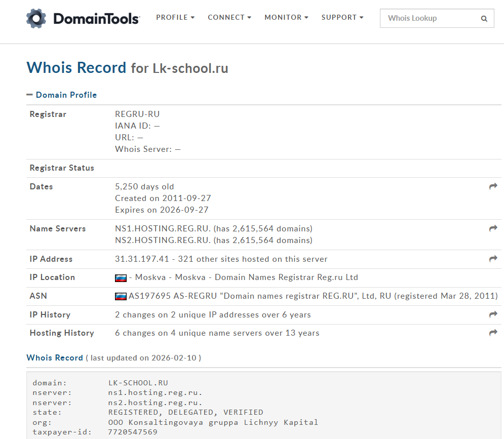This screenshot has height=439, width=504.
Task: Click the share arrow in Dates row
Action: (x=493, y=186)
